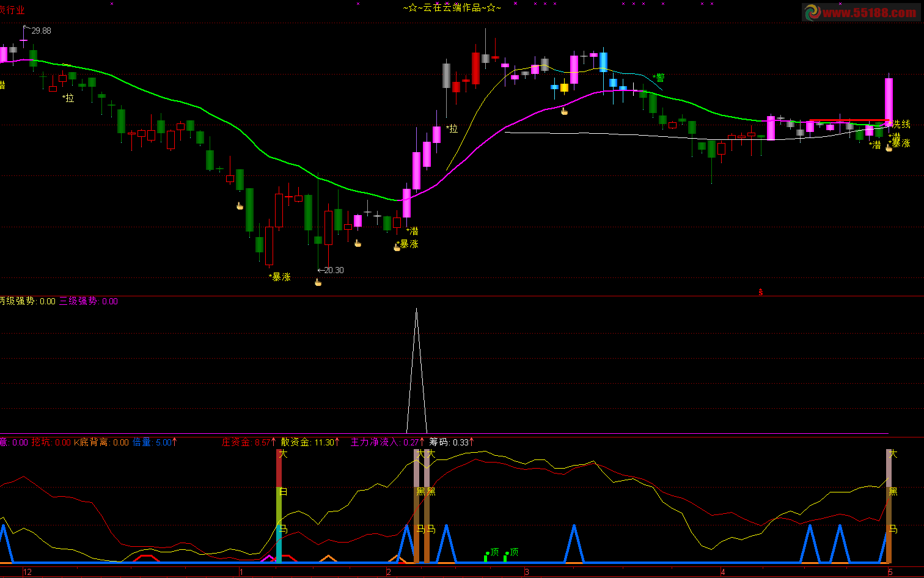Click the *暴涨 label left of the 20.30 low
This screenshot has height=578, width=924.
tap(280, 277)
